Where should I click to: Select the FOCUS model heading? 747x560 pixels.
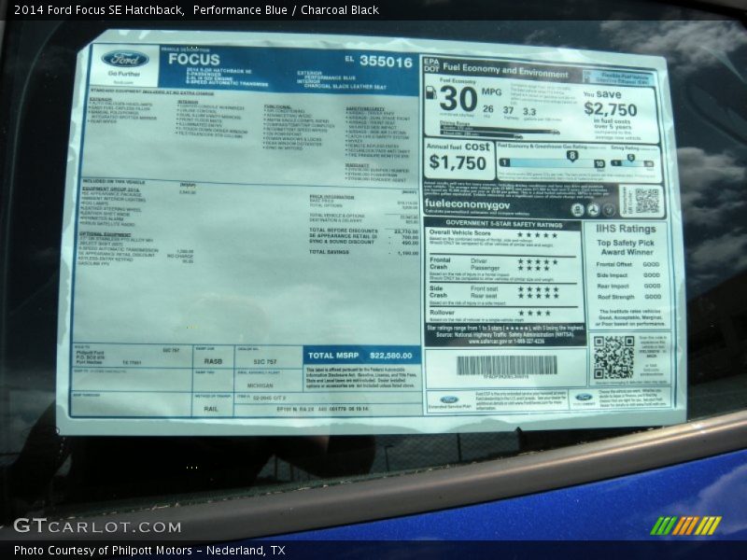pyautogui.click(x=194, y=59)
